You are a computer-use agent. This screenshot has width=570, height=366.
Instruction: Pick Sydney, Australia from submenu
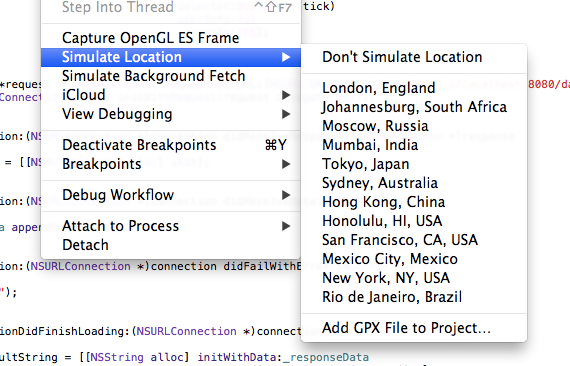tap(414, 183)
